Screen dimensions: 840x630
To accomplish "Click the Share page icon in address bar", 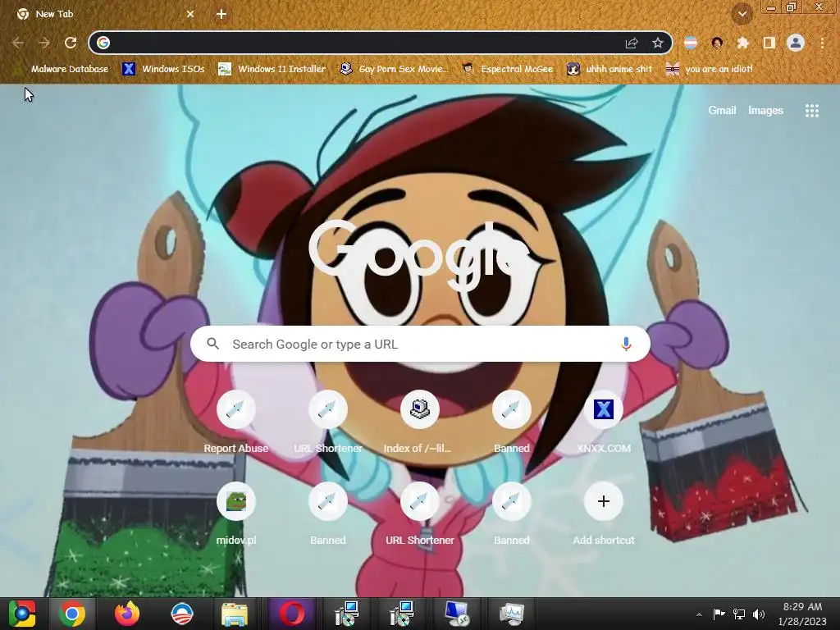I will point(632,43).
